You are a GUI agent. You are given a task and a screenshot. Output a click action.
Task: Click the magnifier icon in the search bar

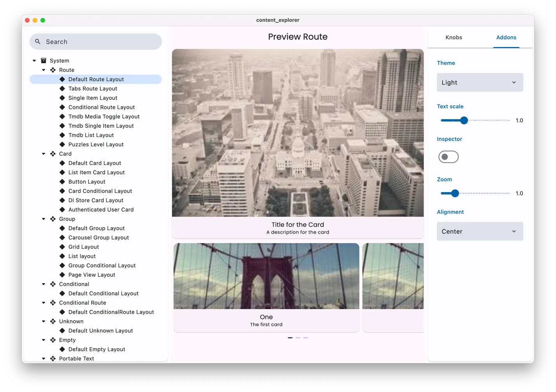38,42
